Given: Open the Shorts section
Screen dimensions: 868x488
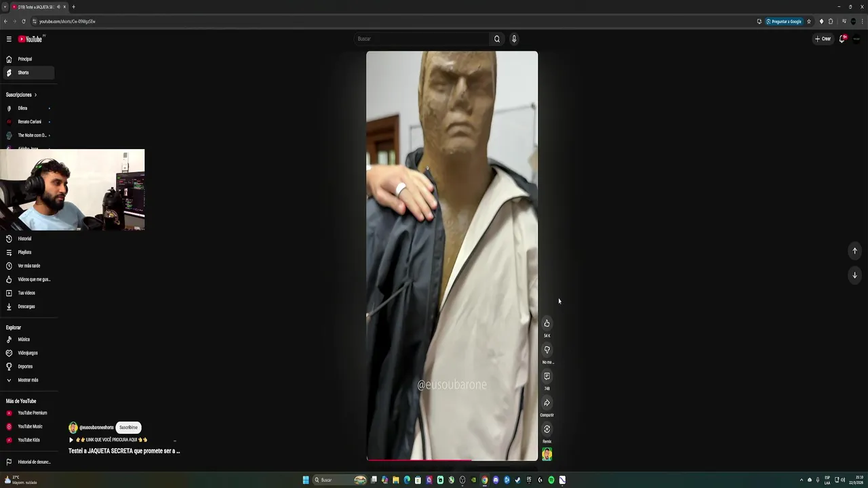Looking at the screenshot, I should tap(27, 73).
